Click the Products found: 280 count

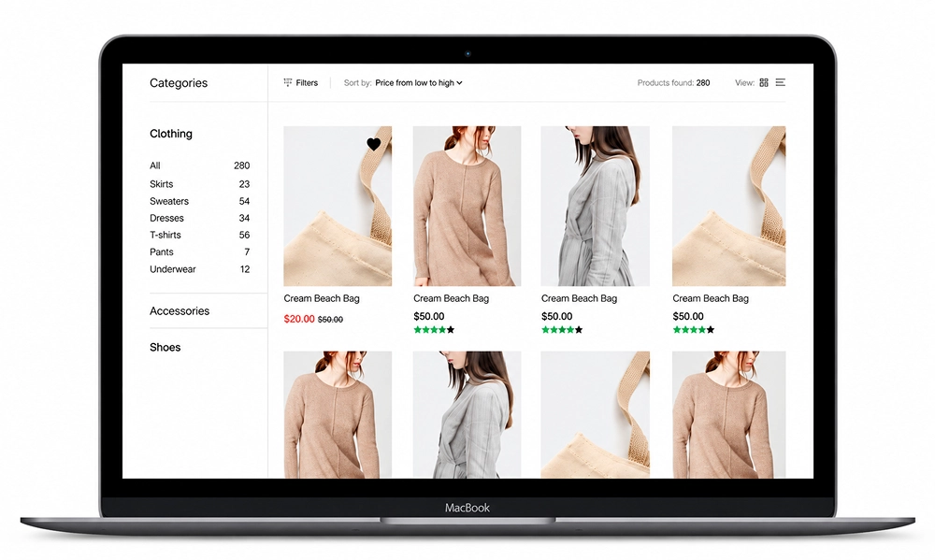673,83
